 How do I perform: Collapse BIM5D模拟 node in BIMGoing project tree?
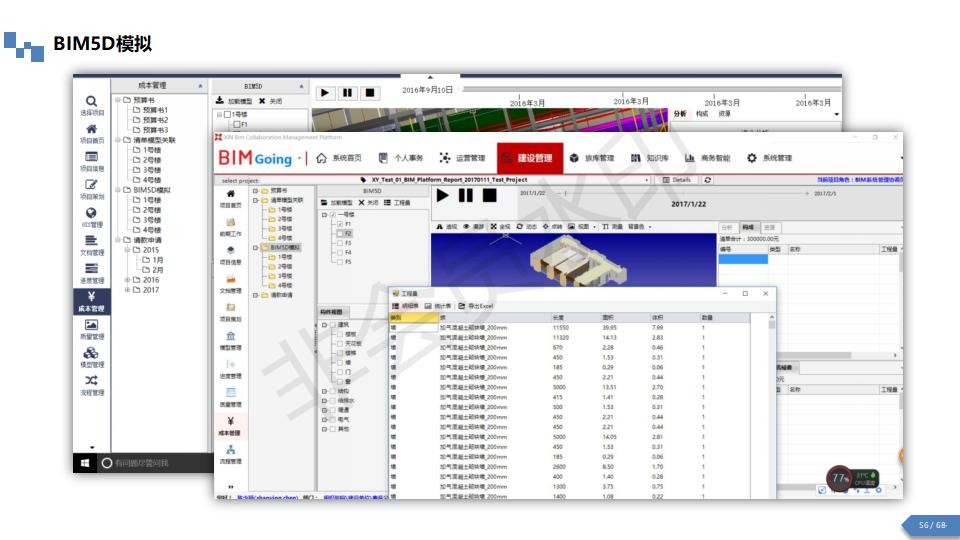pos(256,247)
